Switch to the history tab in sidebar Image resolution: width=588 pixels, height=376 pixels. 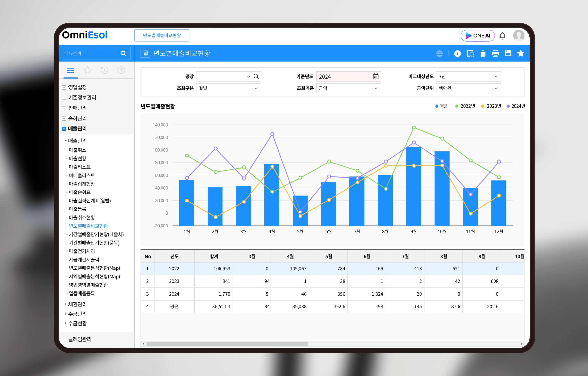click(x=104, y=70)
